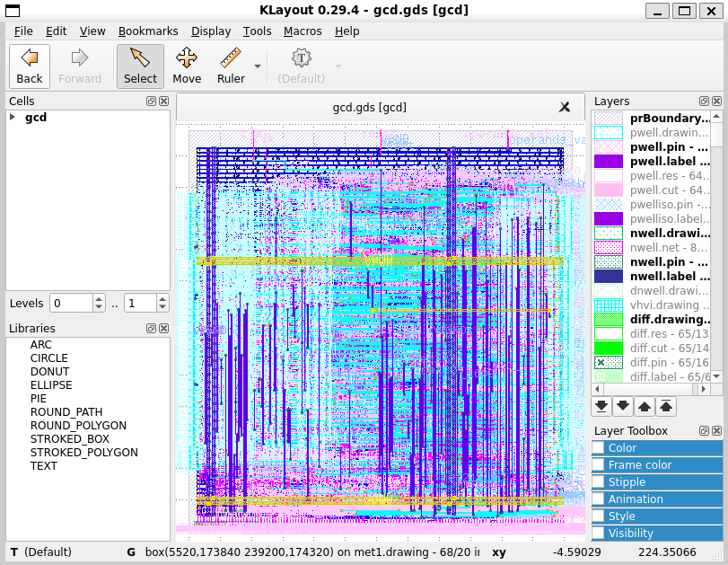Click the diff.cut green layer swatch

(609, 348)
